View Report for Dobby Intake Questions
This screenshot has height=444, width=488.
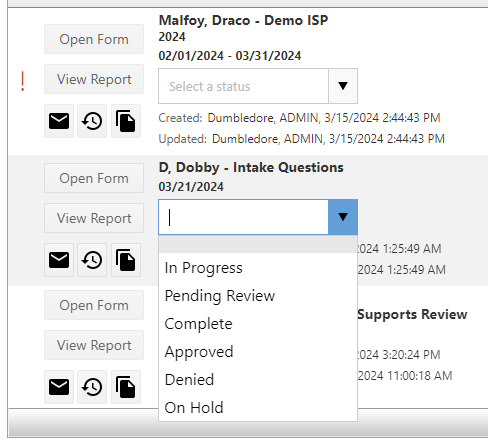[94, 218]
